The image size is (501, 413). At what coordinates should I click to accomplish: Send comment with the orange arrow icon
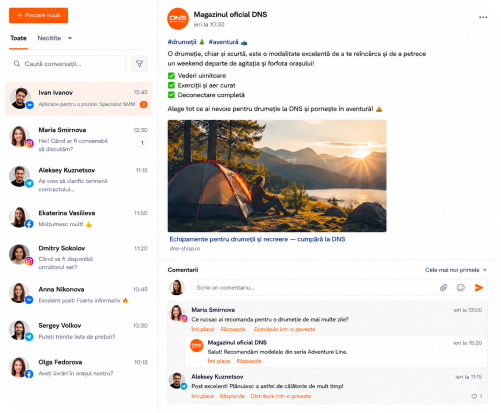479,288
